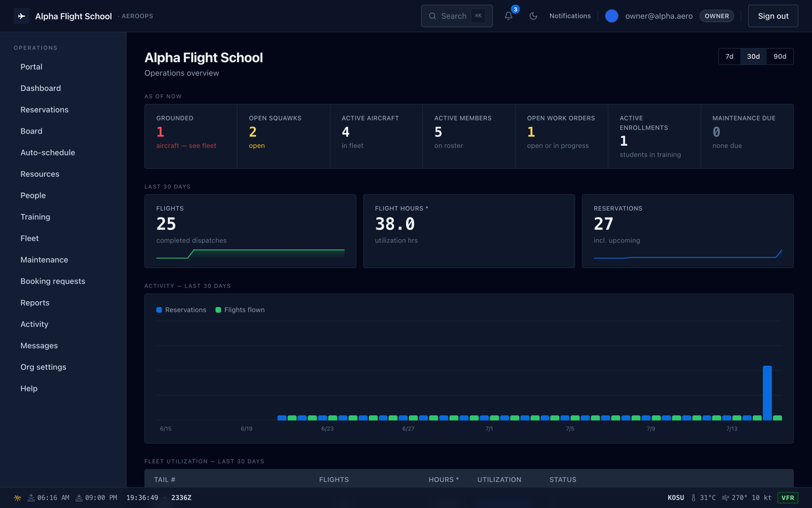This screenshot has width=812, height=508.
Task: Click the search magnifier icon
Action: (432, 16)
